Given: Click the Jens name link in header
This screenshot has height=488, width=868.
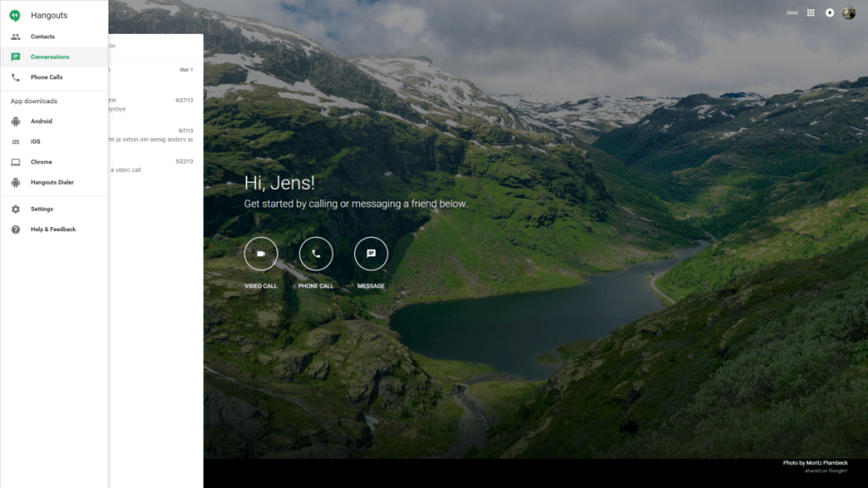Looking at the screenshot, I should [x=792, y=13].
